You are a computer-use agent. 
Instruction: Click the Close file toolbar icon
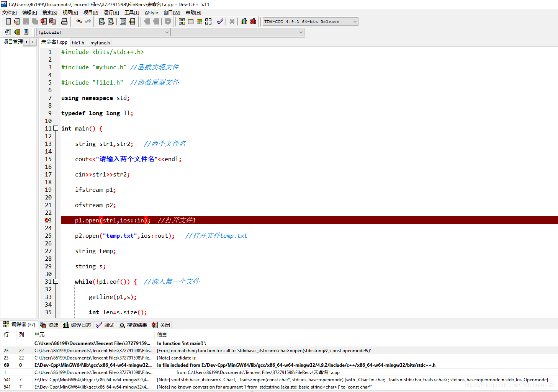[x=44, y=21]
